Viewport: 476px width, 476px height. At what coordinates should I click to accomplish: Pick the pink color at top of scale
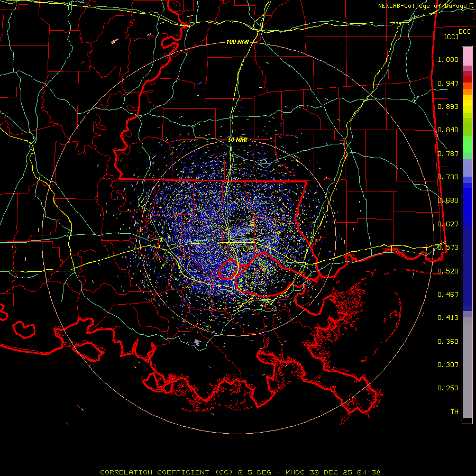467,57
